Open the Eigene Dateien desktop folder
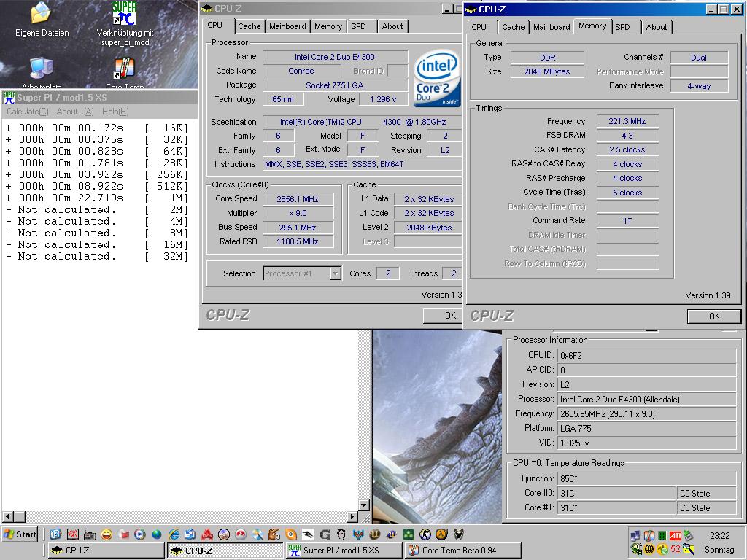747x560 pixels. (x=42, y=15)
